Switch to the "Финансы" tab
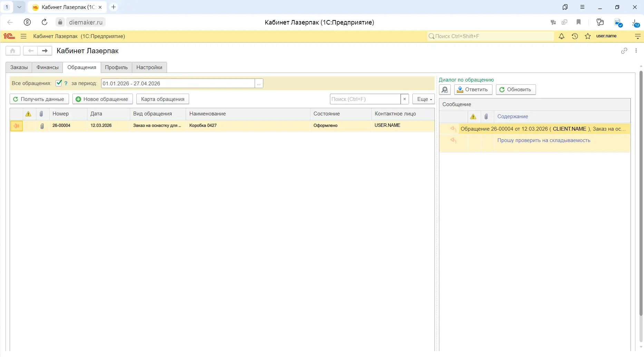This screenshot has height=357, width=644. coord(48,67)
